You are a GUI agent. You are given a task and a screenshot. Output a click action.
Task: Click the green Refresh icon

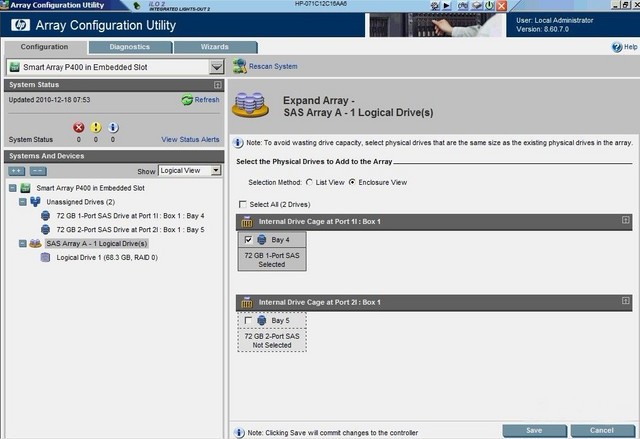(x=187, y=100)
